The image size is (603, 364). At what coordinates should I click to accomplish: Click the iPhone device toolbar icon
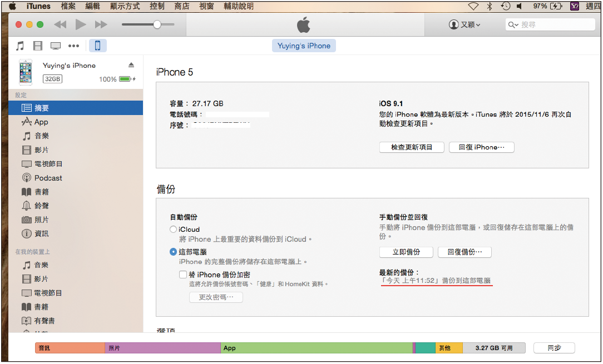98,46
